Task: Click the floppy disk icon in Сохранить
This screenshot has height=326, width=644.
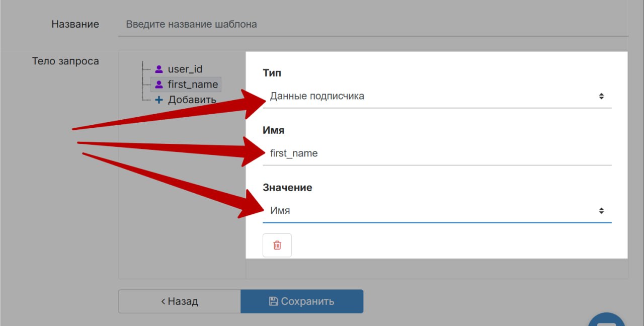Action: click(x=273, y=301)
